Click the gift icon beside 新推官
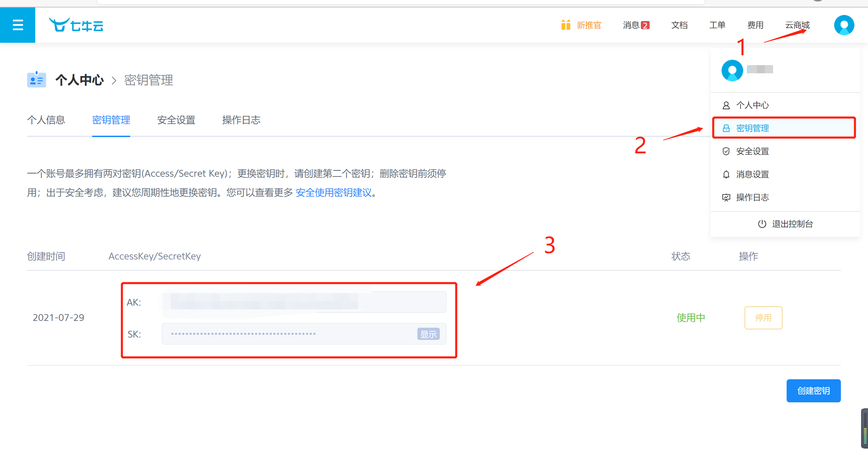868x460 pixels. 566,25
